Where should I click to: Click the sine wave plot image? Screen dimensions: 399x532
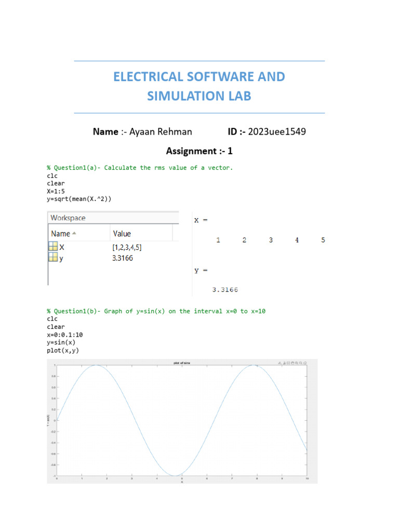182,421
